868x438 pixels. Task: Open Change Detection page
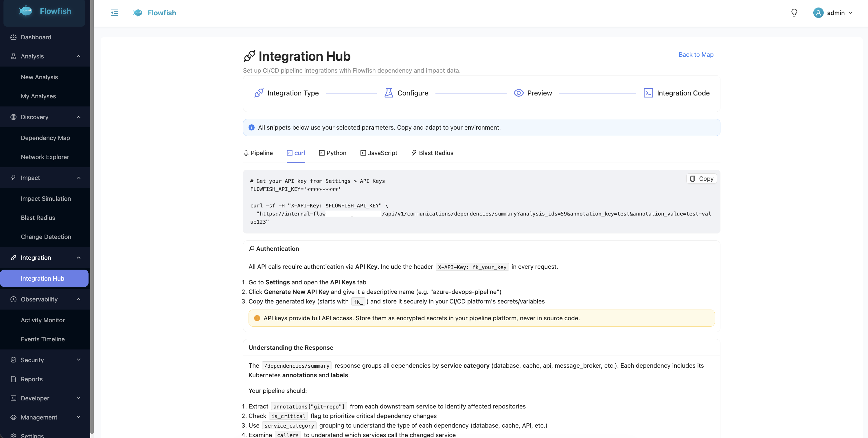[46, 237]
